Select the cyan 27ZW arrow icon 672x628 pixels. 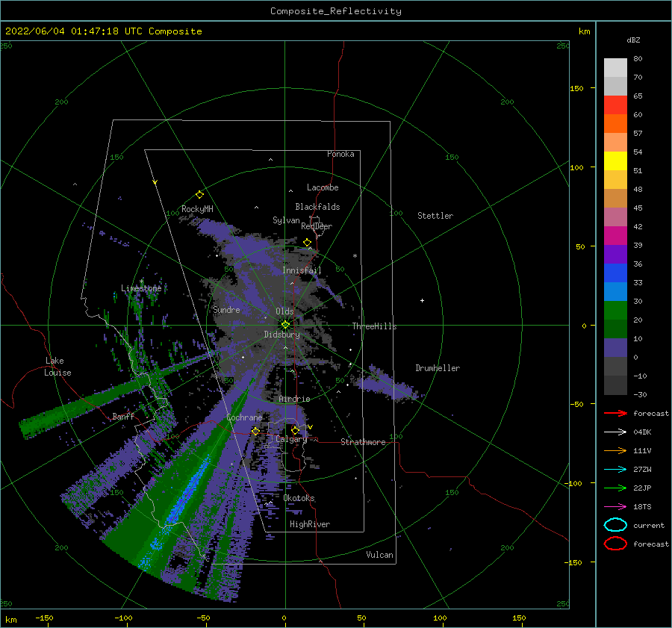pos(615,470)
